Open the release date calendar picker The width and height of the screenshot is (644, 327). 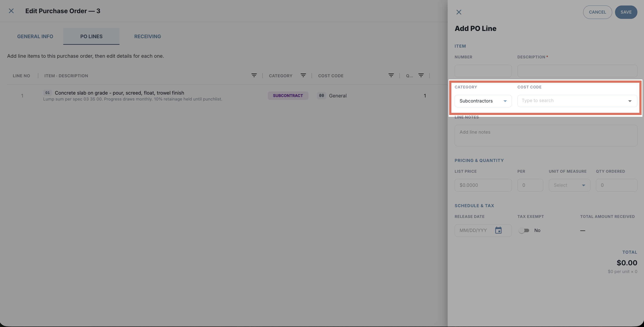[x=498, y=230]
